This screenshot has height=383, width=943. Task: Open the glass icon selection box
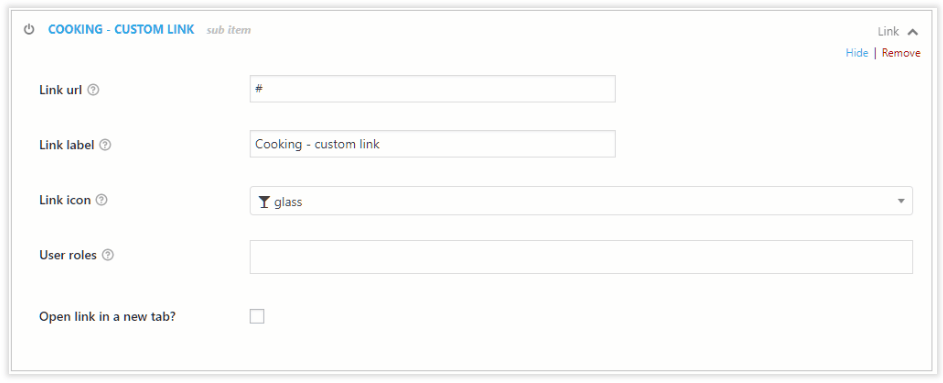581,201
